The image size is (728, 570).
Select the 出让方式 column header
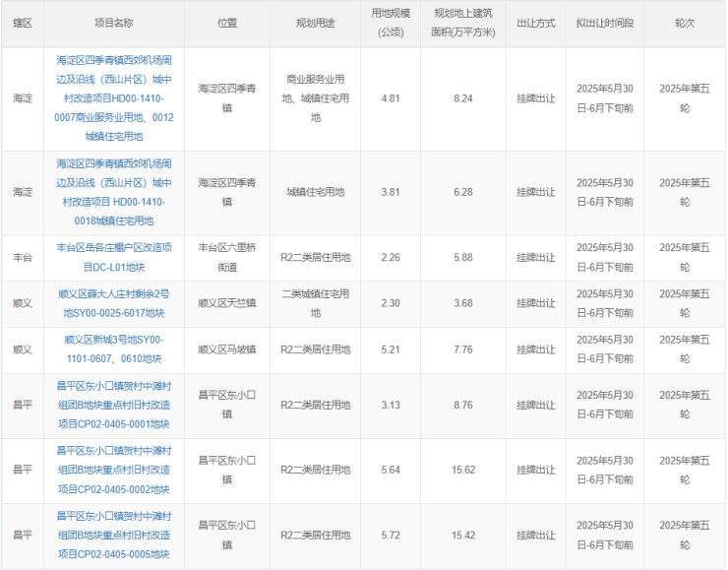[536, 22]
